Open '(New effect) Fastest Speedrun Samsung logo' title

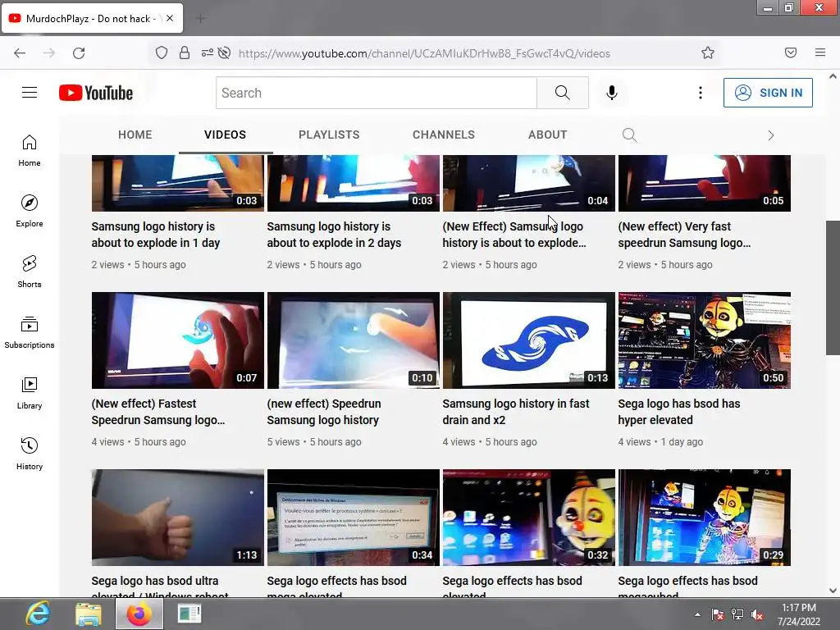(158, 412)
